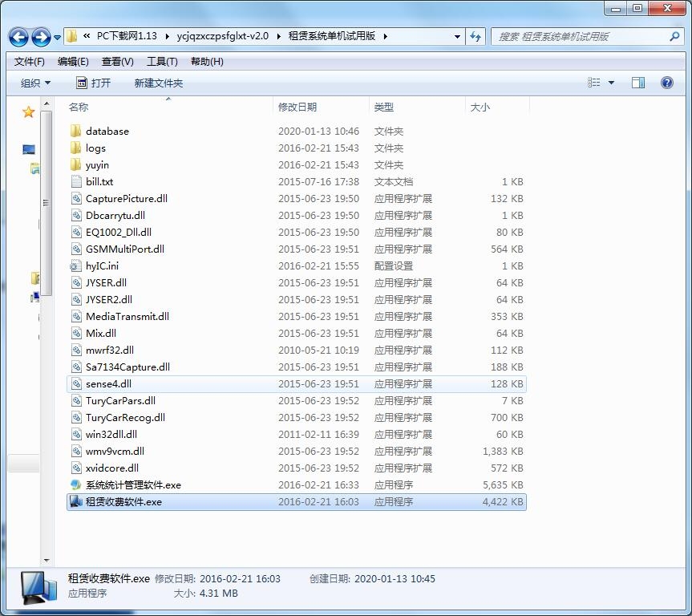Select the Computer icon in the navigation pane
Screen dimensions: 692x616
pyautogui.click(x=29, y=150)
